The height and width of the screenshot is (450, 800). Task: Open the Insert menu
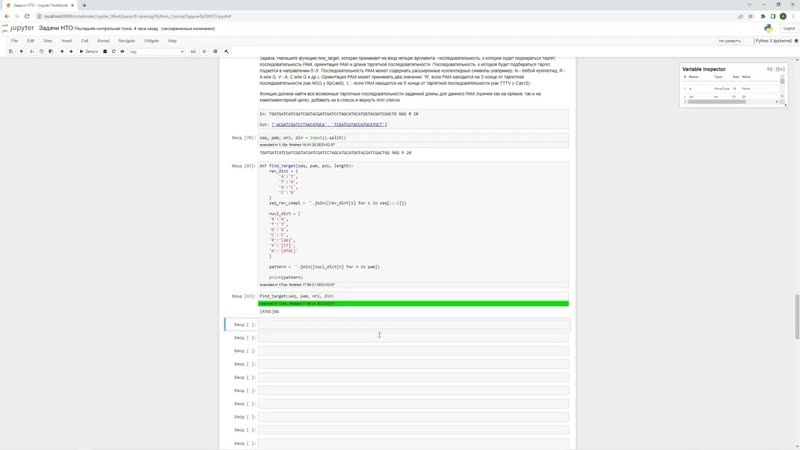click(x=67, y=41)
